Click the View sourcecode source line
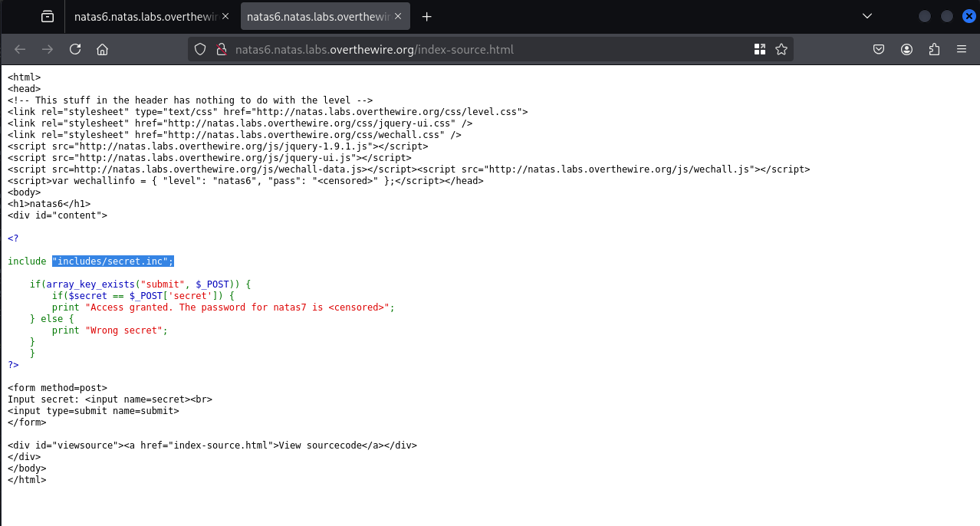980x526 pixels. tap(212, 445)
